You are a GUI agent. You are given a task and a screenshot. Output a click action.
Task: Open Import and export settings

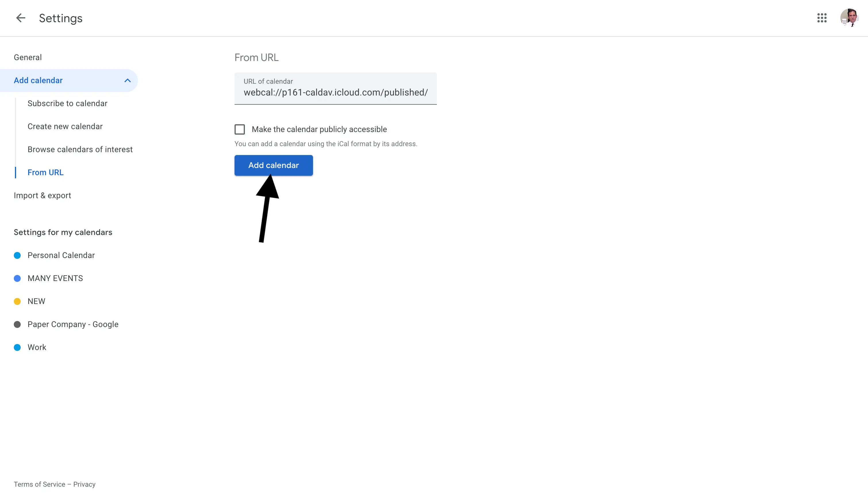pyautogui.click(x=42, y=195)
